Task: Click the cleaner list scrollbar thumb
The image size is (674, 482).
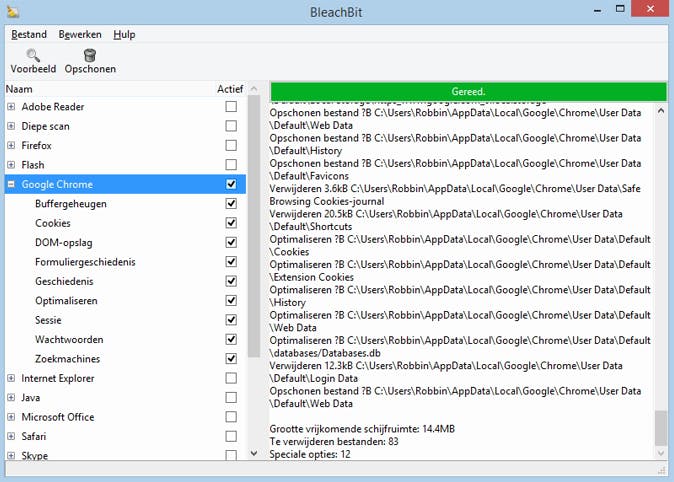Action: pos(254,226)
